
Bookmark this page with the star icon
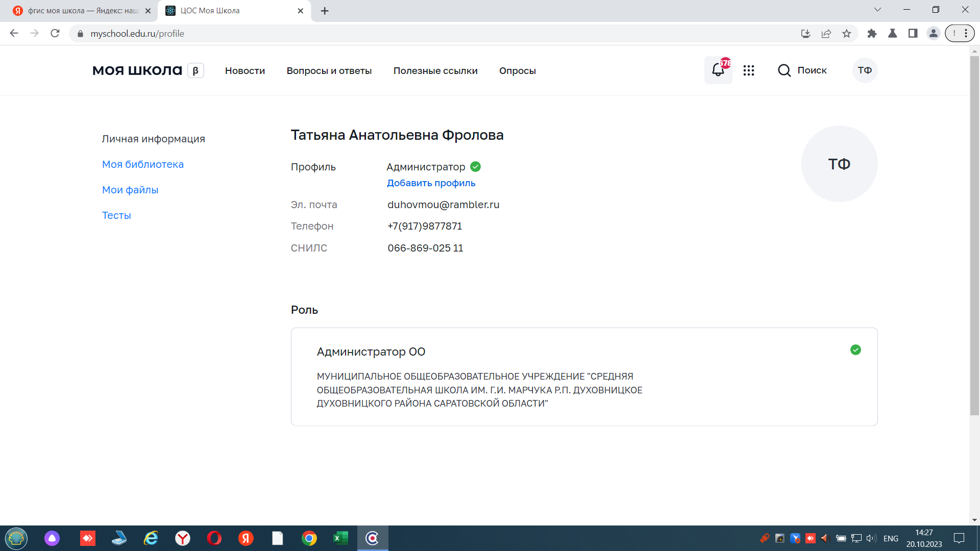[847, 34]
